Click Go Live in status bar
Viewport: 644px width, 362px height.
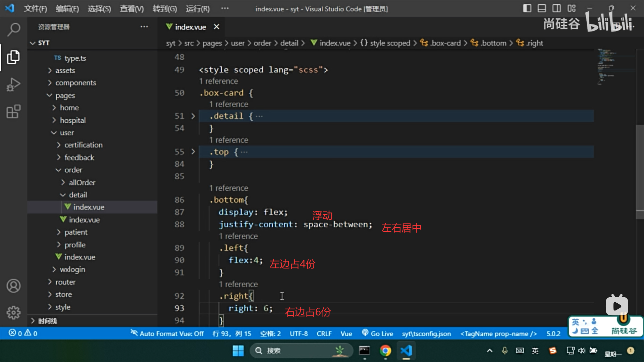coord(378,334)
